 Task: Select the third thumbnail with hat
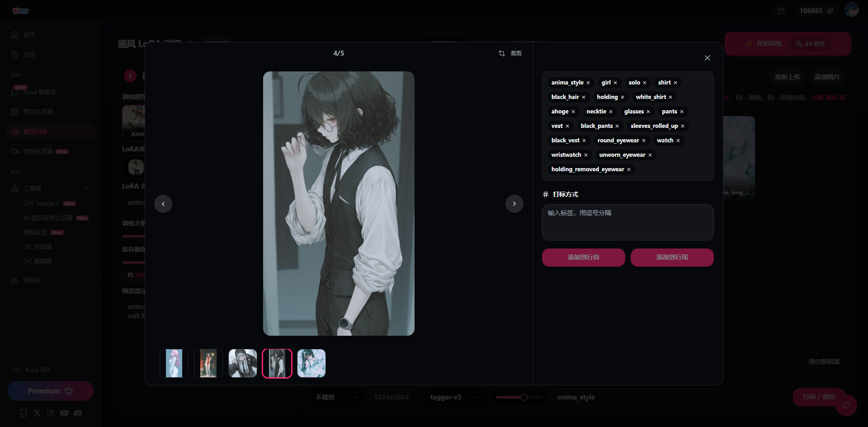[243, 363]
